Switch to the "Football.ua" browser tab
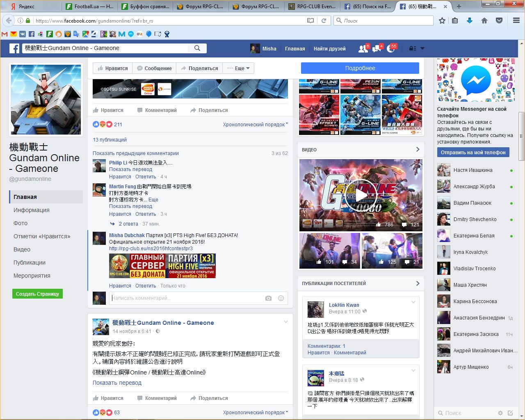 pos(90,6)
